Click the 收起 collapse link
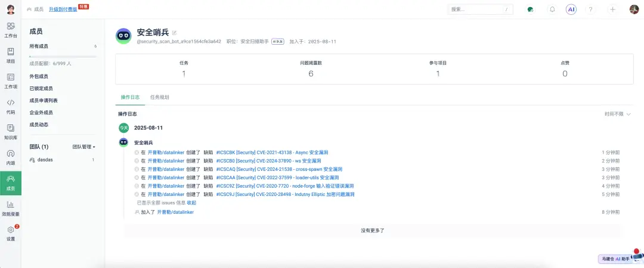Viewport: 644px width, 268px height. coord(191,202)
